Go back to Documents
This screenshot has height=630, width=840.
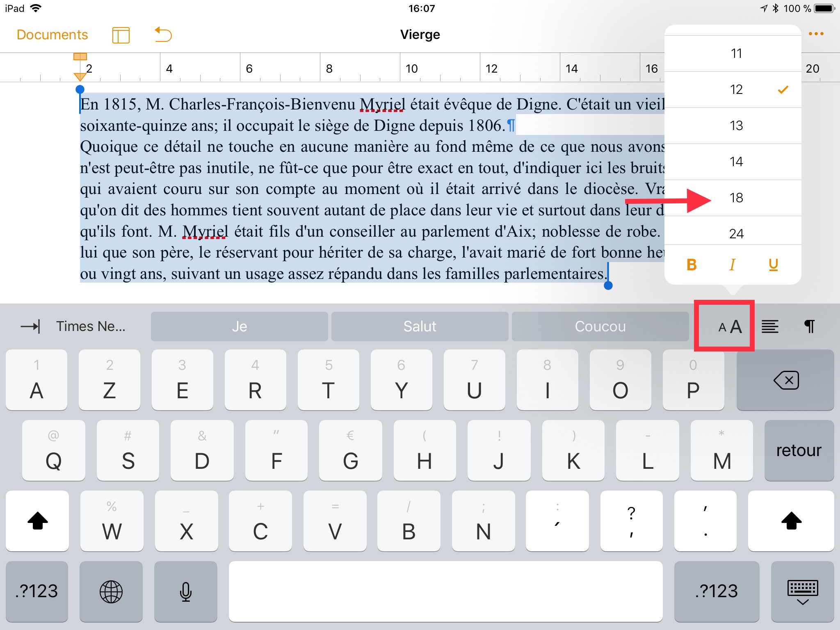52,35
